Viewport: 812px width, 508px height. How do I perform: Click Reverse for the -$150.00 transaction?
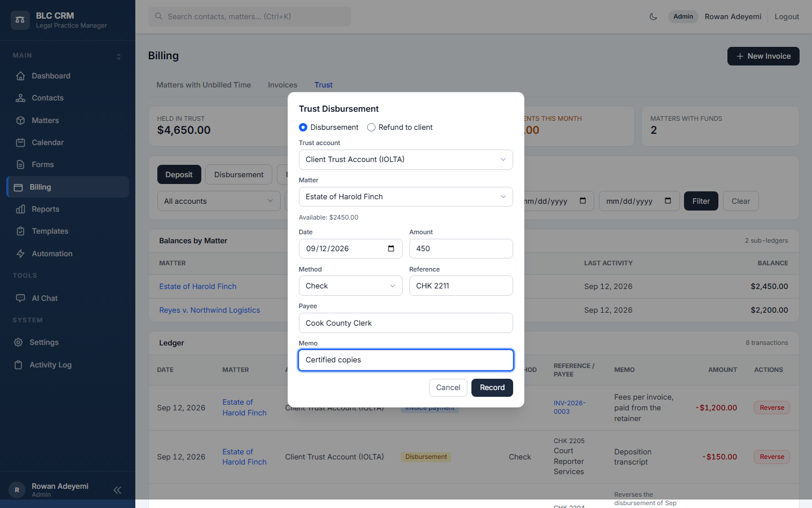click(772, 457)
